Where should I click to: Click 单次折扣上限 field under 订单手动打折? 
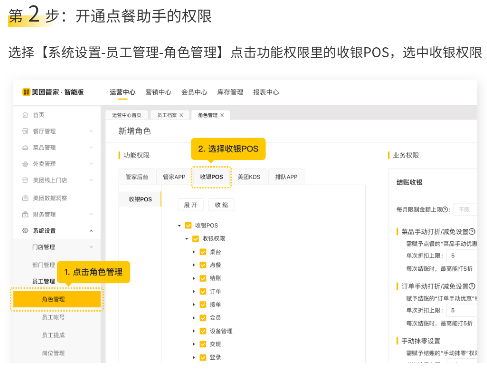point(462,310)
